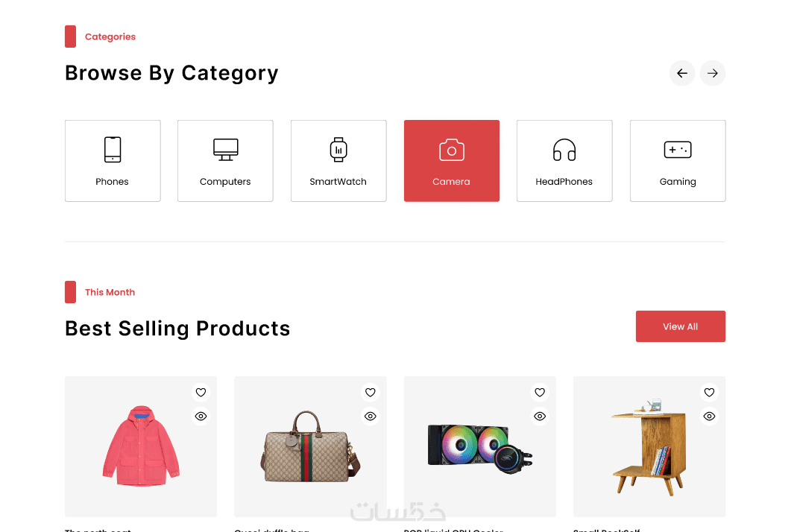
Task: Toggle wishlist heart on CPU cooler
Action: pyautogui.click(x=540, y=393)
